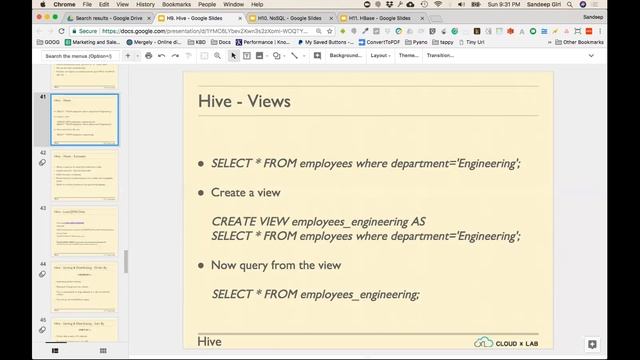This screenshot has height=360, width=640.
Task: Switch to filmstrip view icon at bottom
Action: [x=55, y=351]
